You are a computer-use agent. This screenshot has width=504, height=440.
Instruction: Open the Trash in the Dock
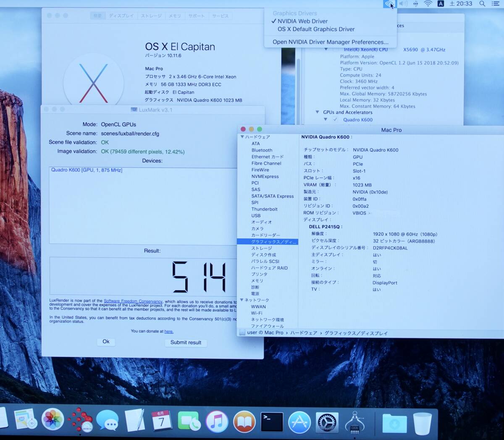[422, 423]
